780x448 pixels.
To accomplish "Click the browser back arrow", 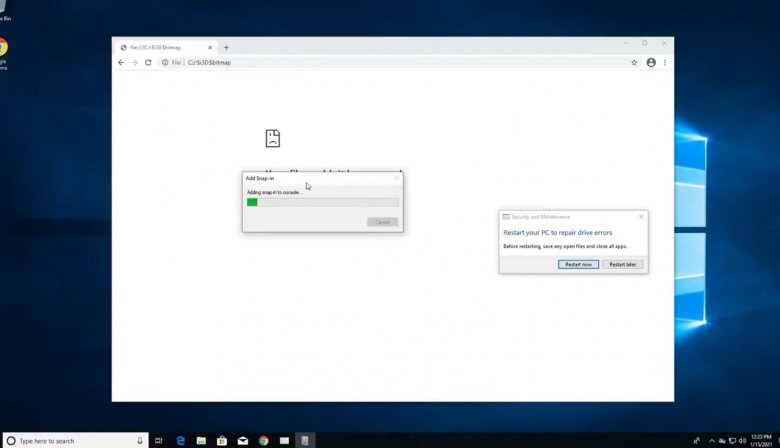I will [121, 62].
